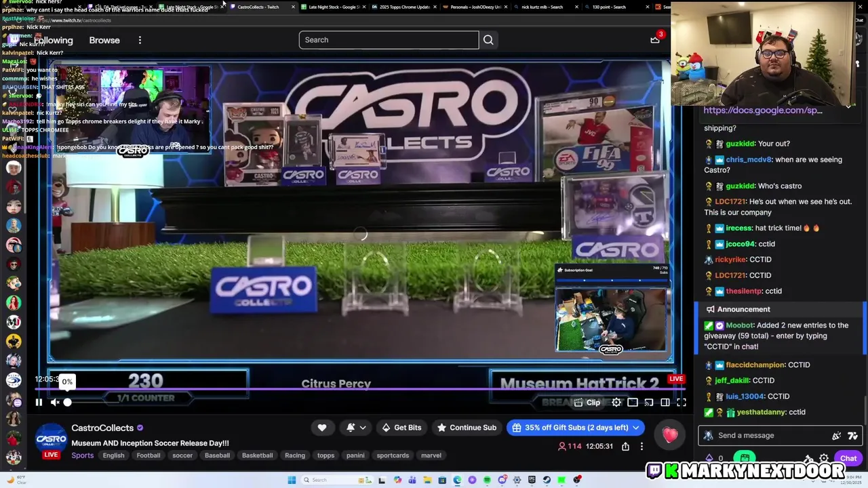Open the notification bell dropdown
Viewport: 868px width, 488px height.
[357, 428]
